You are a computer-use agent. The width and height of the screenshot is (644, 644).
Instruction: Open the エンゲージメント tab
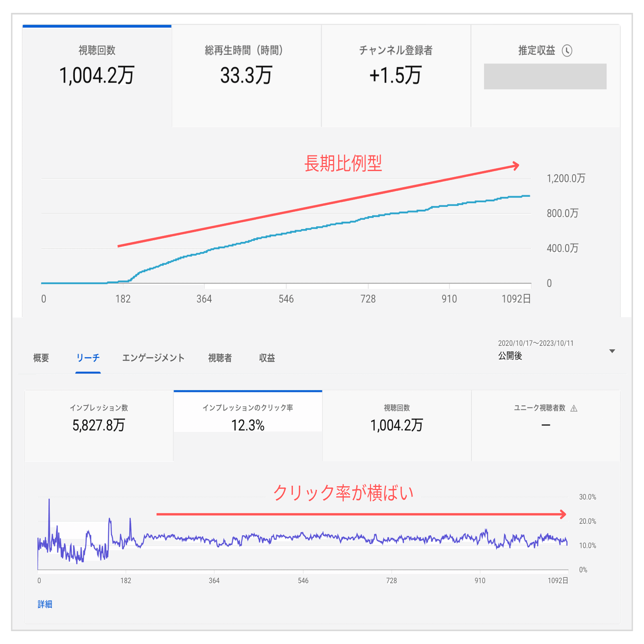pos(153,358)
